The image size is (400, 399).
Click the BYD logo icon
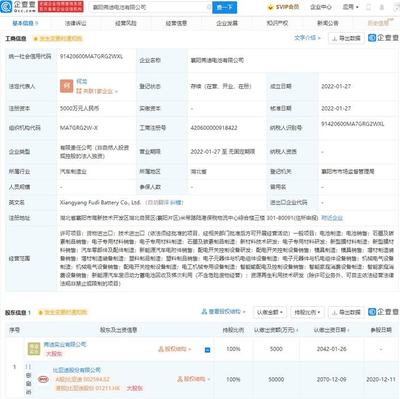coord(43,379)
